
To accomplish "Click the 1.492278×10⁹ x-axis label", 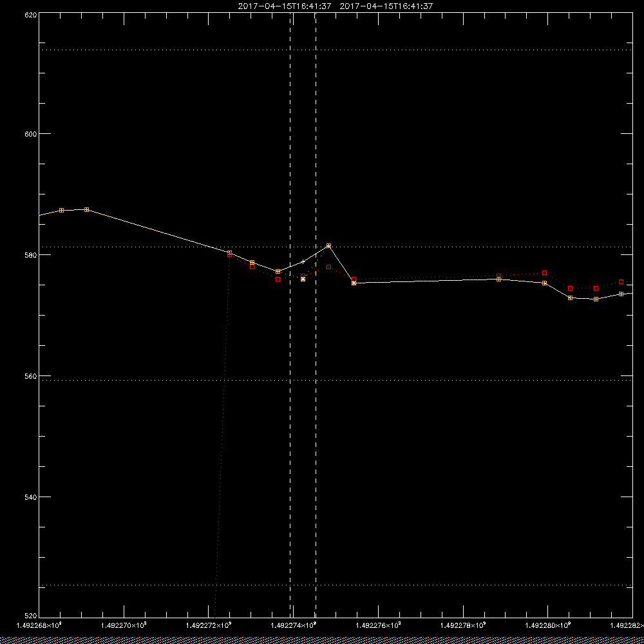I will (463, 625).
